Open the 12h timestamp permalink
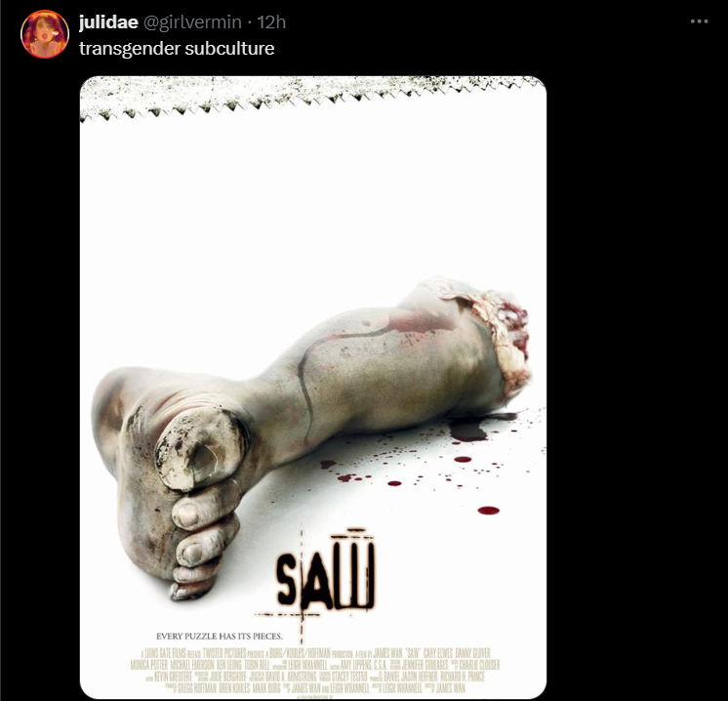 point(271,21)
